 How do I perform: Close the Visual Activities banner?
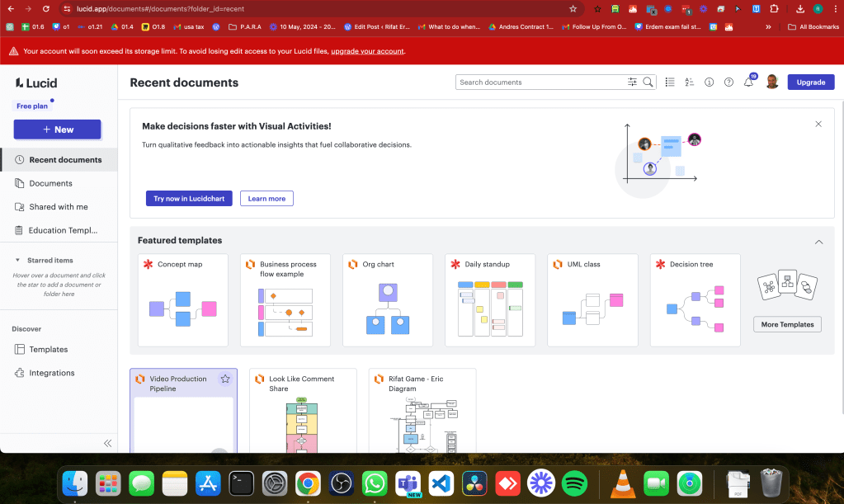pos(818,124)
